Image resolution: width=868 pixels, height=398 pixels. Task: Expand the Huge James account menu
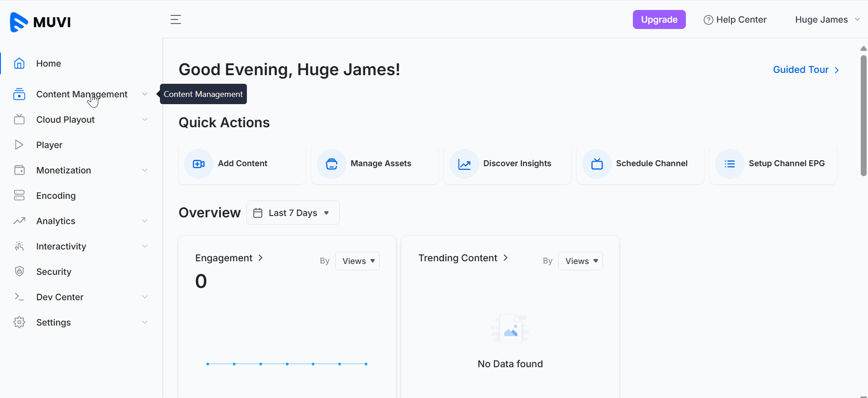pyautogui.click(x=827, y=19)
